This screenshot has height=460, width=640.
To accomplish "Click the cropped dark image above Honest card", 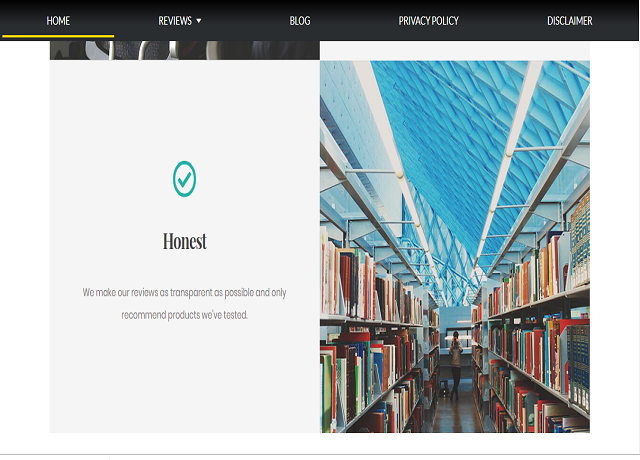I will (x=184, y=50).
